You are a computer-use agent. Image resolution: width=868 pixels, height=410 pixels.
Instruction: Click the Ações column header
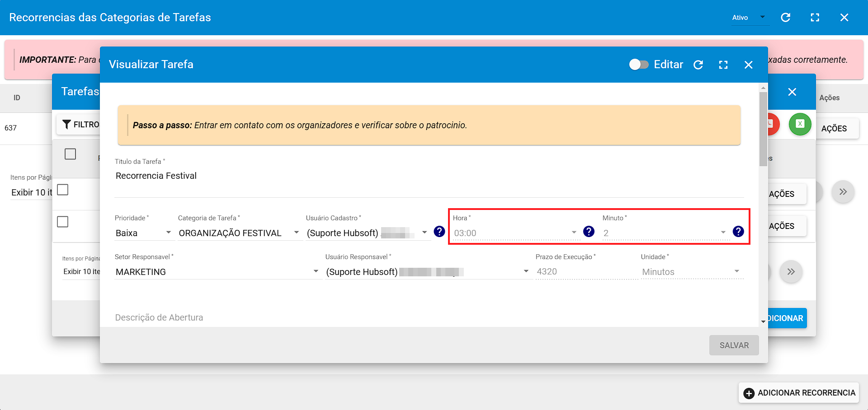click(829, 98)
